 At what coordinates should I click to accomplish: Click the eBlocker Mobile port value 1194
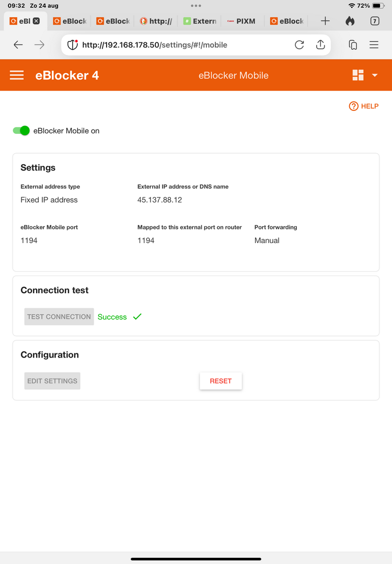[x=29, y=240]
